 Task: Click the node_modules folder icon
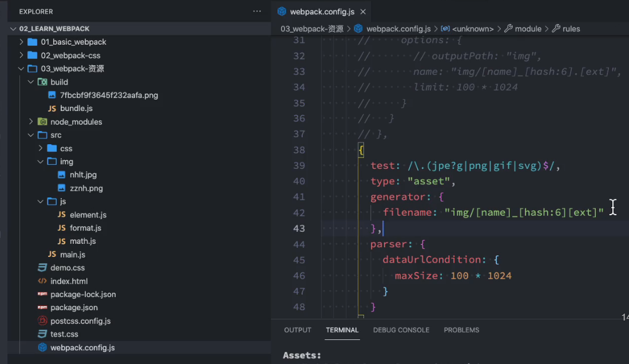click(x=42, y=121)
